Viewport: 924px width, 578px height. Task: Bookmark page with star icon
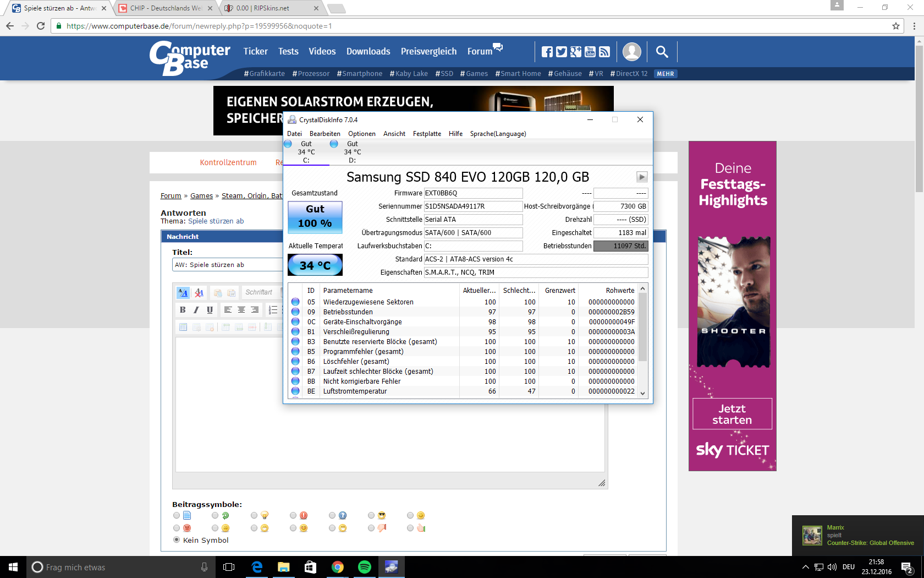coord(896,26)
